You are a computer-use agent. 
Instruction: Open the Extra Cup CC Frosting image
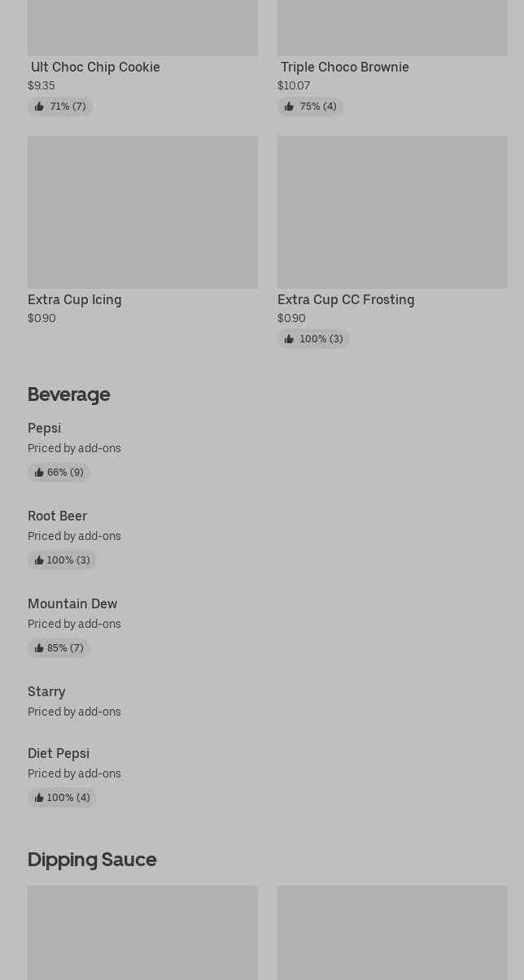click(392, 211)
